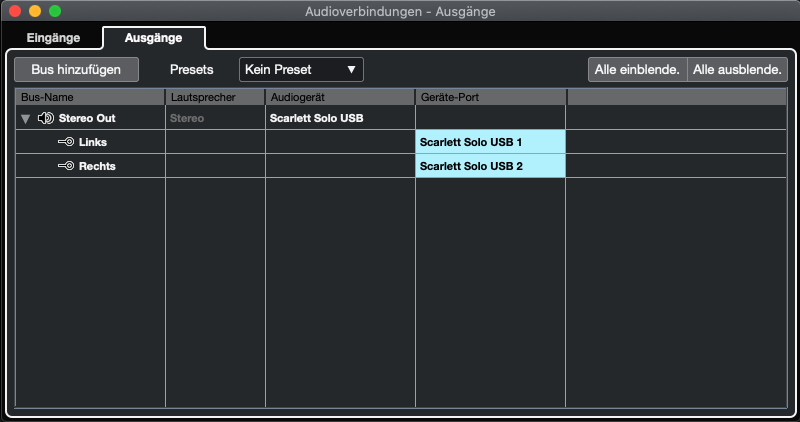Click the Bus-Name column header
800x422 pixels.
point(90,97)
